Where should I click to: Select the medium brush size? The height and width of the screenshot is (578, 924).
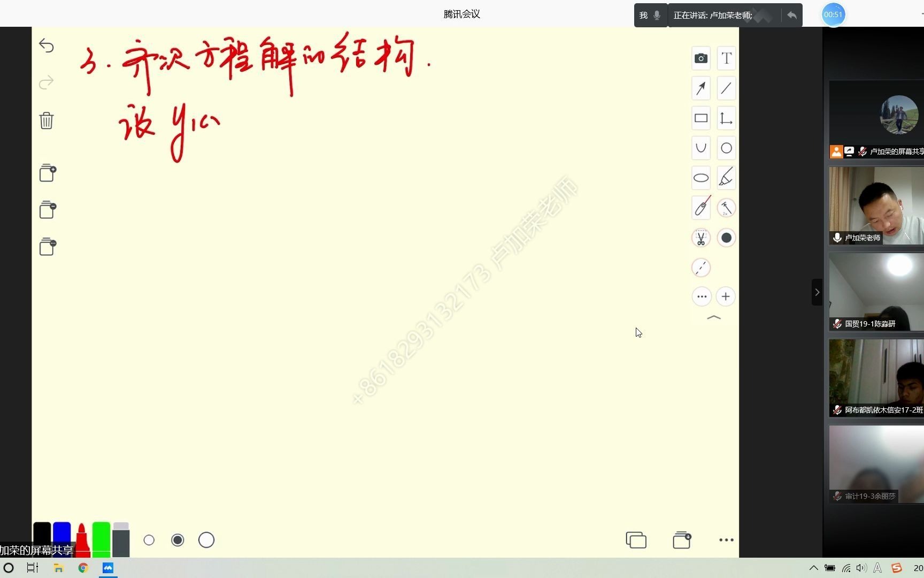178,540
